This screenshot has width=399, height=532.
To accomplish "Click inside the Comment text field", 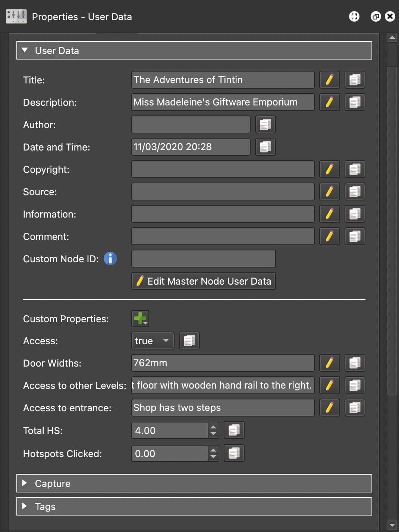I will (223, 236).
